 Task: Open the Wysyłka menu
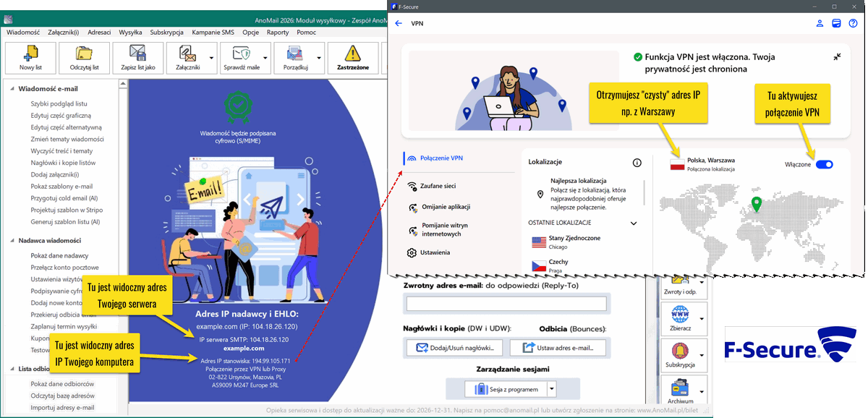[x=130, y=33]
